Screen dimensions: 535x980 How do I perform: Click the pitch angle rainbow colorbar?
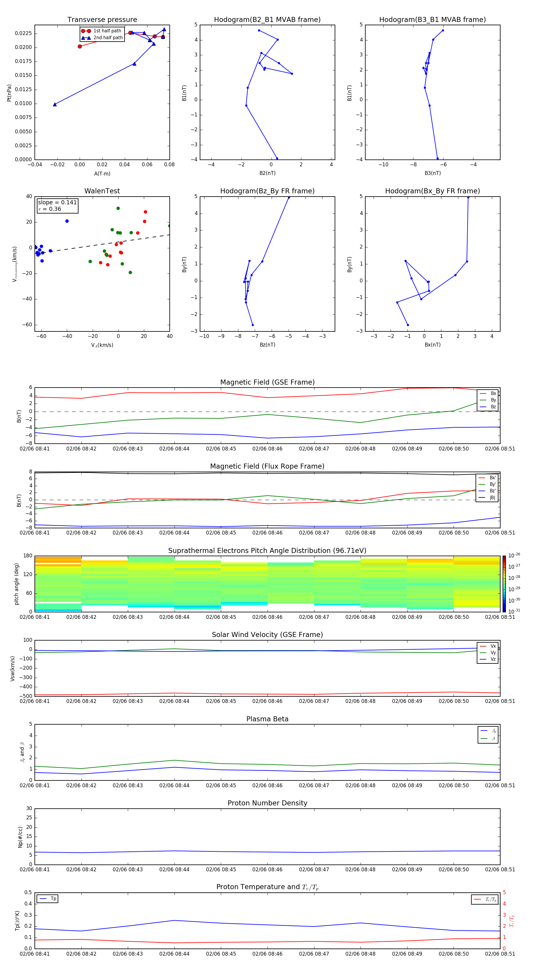click(x=504, y=584)
